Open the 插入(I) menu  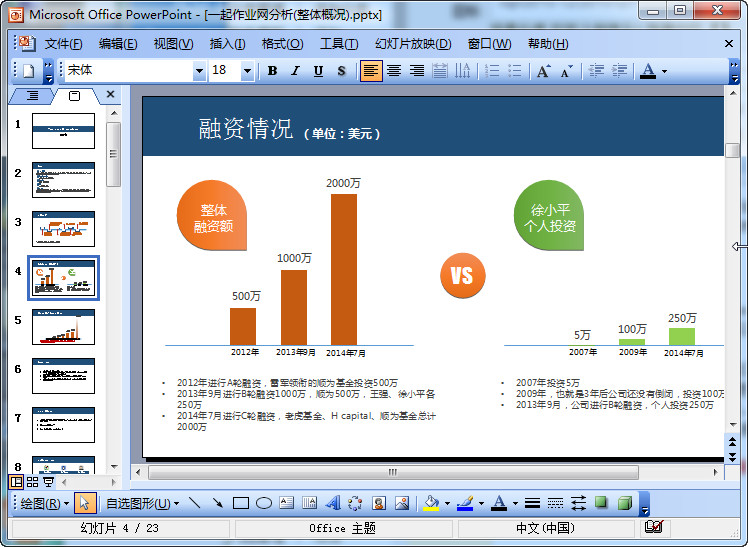click(227, 44)
